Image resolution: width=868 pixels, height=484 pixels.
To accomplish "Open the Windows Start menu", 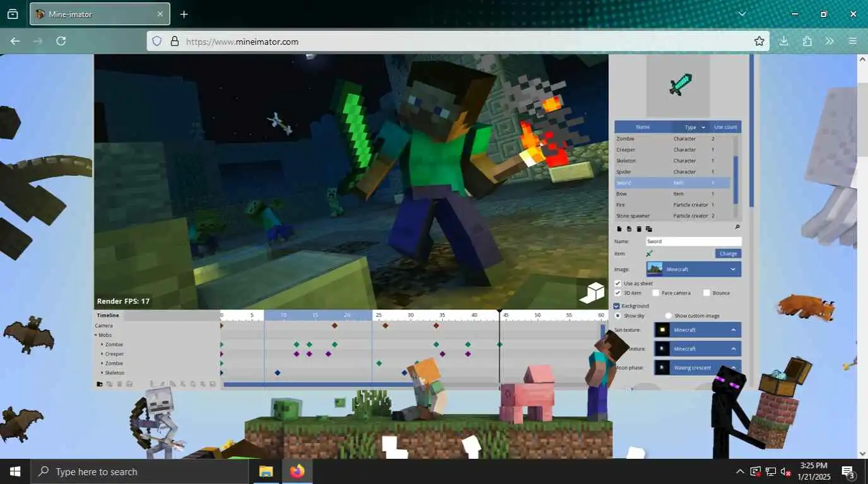I will [15, 471].
